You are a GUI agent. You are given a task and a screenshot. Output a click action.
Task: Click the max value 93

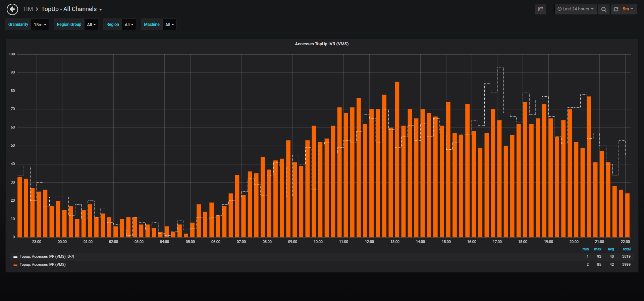(x=599, y=257)
